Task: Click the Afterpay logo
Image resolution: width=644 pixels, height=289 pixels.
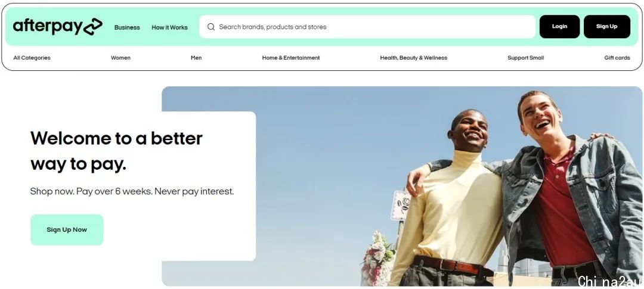Action: click(x=57, y=27)
